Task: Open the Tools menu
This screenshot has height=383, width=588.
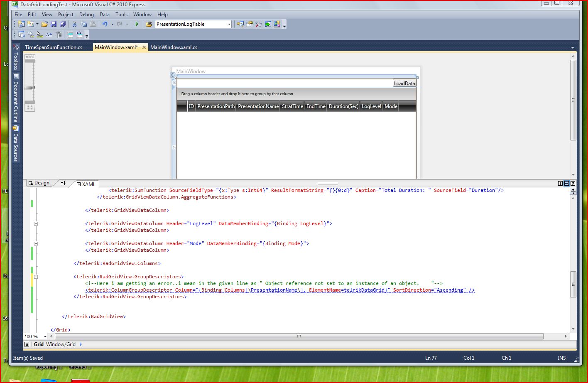Action: (121, 14)
